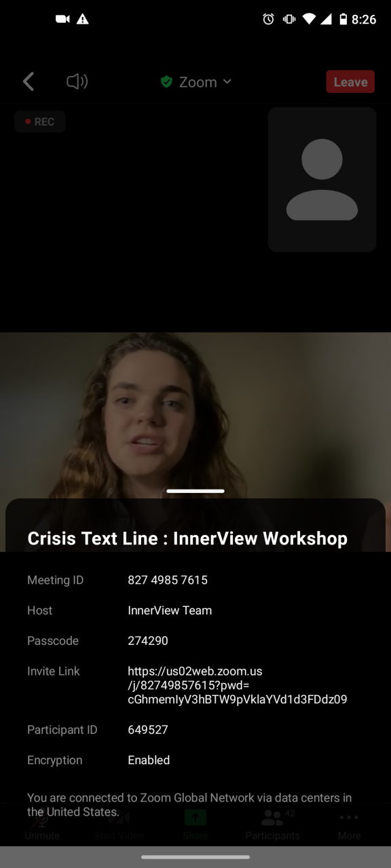Tap the back arrow icon
The height and width of the screenshot is (868, 391).
29,82
